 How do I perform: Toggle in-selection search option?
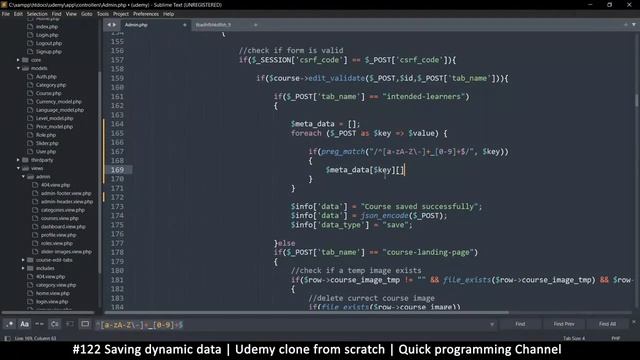pos(70,324)
